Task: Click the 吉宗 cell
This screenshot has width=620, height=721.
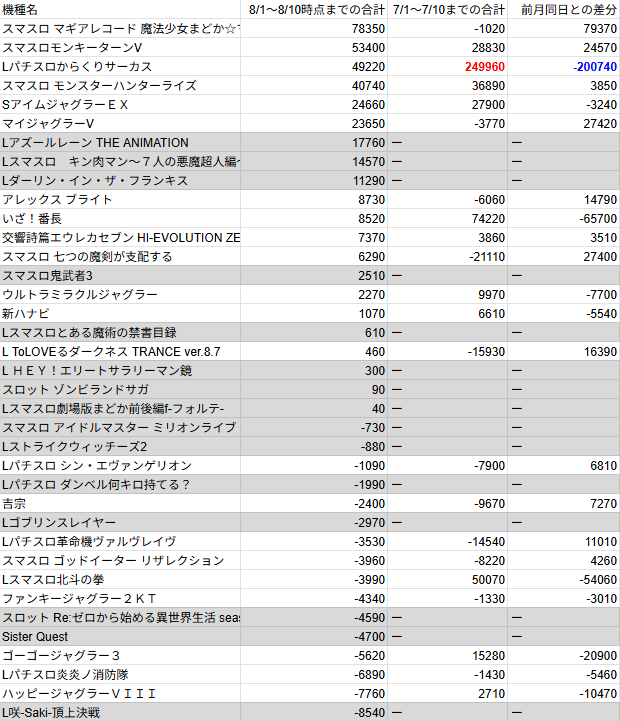Action: pyautogui.click(x=120, y=504)
